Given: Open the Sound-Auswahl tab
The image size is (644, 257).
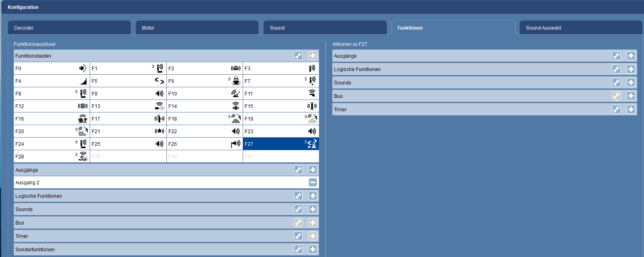Looking at the screenshot, I should [580, 28].
